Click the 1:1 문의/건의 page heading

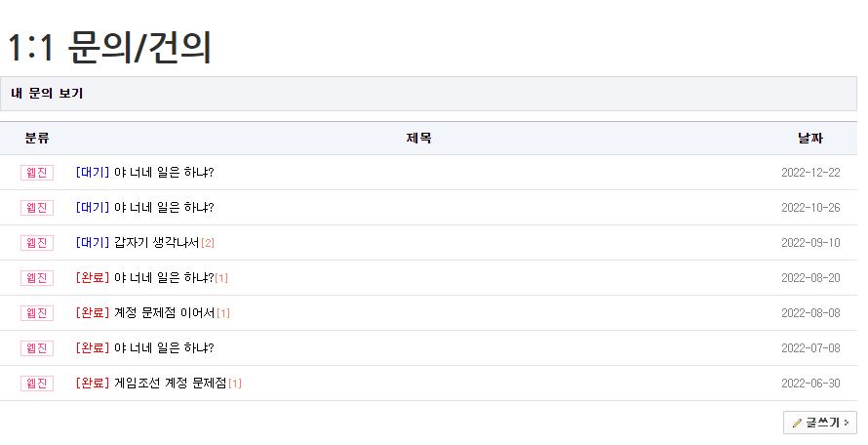[109, 47]
